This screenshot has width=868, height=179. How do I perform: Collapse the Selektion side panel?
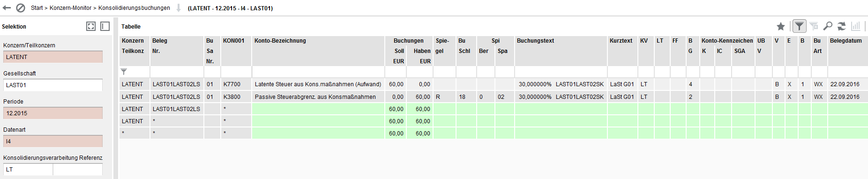point(105,26)
